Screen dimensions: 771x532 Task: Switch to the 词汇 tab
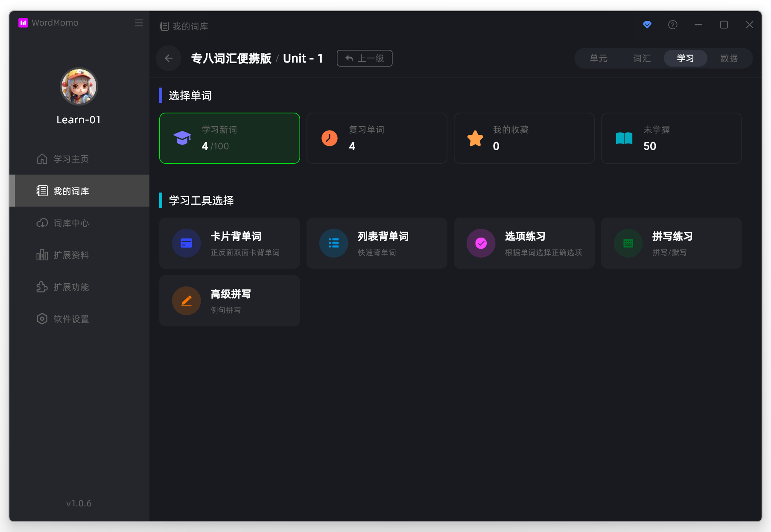[642, 58]
